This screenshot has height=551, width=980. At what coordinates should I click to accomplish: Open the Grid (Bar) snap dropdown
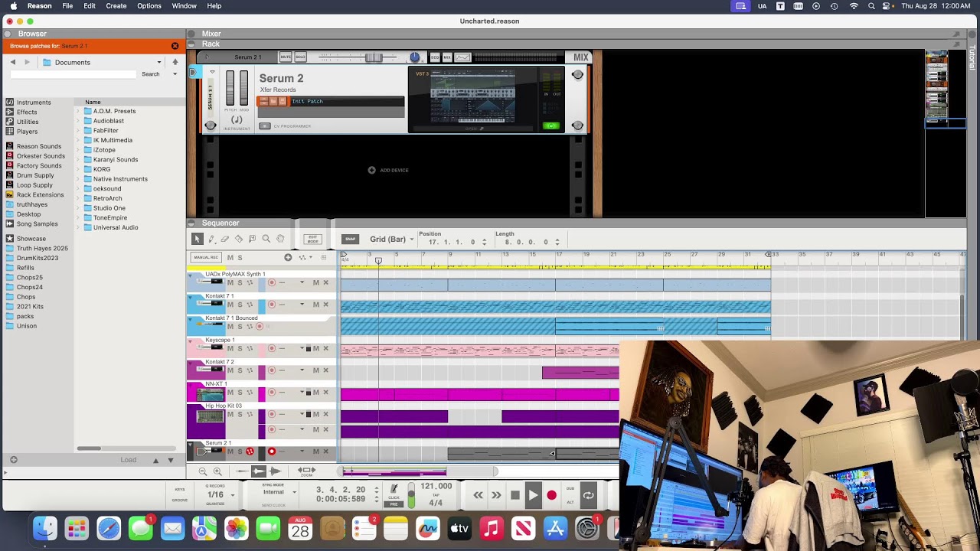pyautogui.click(x=391, y=240)
